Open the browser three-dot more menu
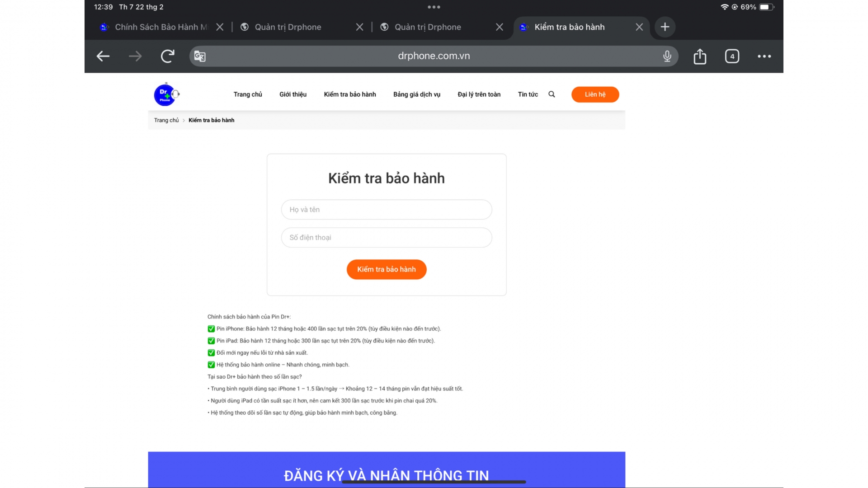 coord(764,56)
